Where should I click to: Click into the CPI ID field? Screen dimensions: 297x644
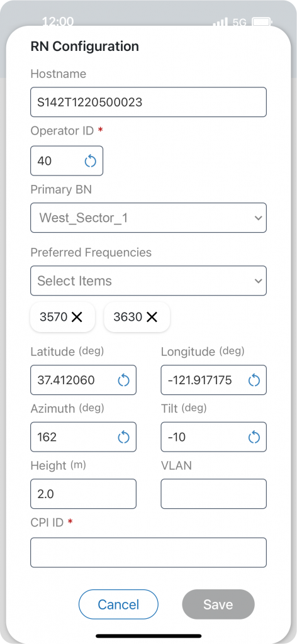point(148,552)
